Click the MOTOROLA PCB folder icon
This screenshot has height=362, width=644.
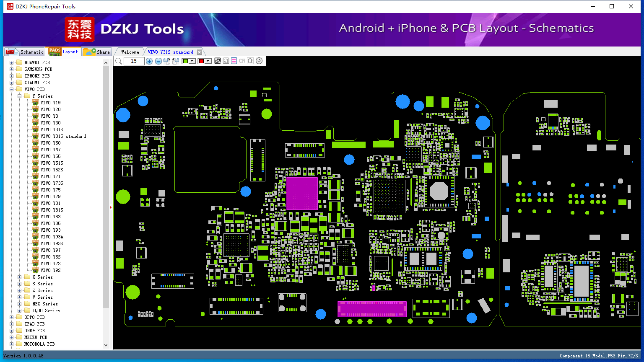click(19, 344)
